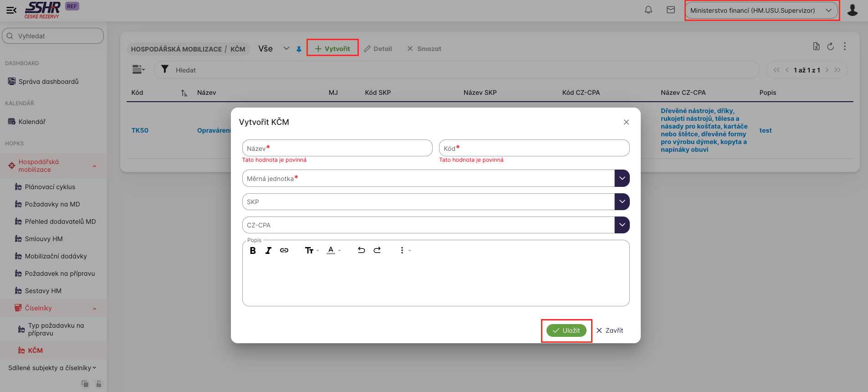The height and width of the screenshot is (392, 868).
Task: Open text color picker in editor
Action: pyautogui.click(x=333, y=250)
